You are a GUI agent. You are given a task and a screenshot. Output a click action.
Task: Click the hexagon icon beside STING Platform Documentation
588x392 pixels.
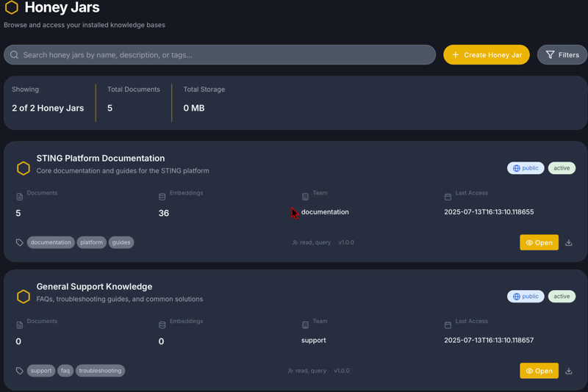point(24,168)
